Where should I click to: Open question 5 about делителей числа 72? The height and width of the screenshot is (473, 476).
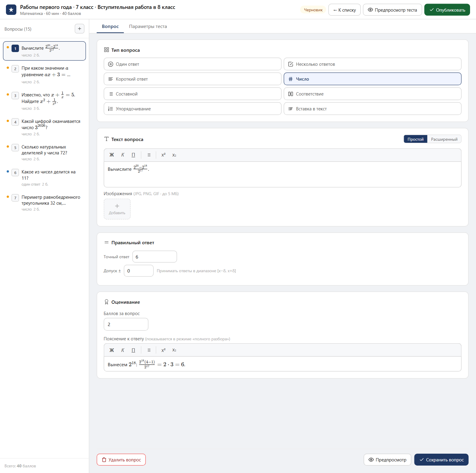click(x=45, y=153)
